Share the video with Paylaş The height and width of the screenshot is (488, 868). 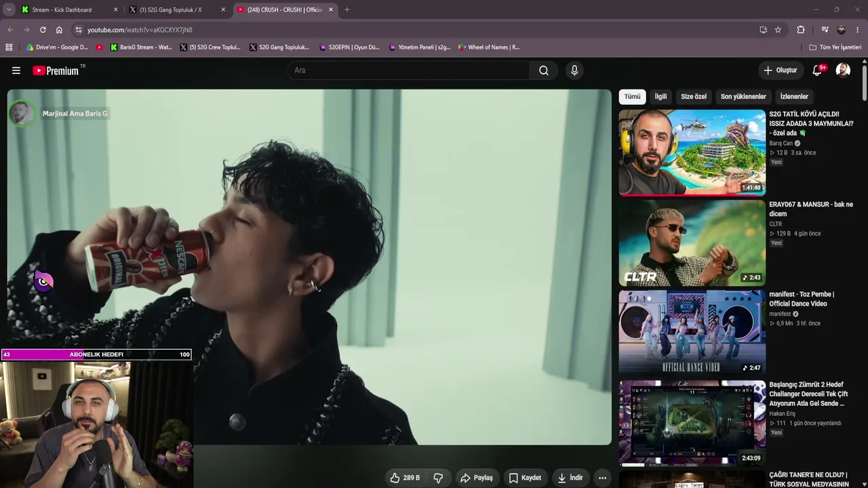click(477, 478)
